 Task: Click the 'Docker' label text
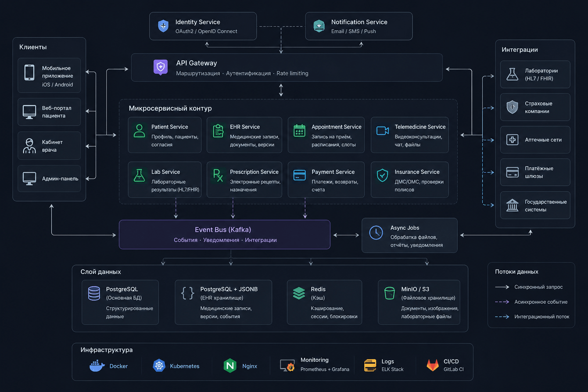[x=118, y=366]
